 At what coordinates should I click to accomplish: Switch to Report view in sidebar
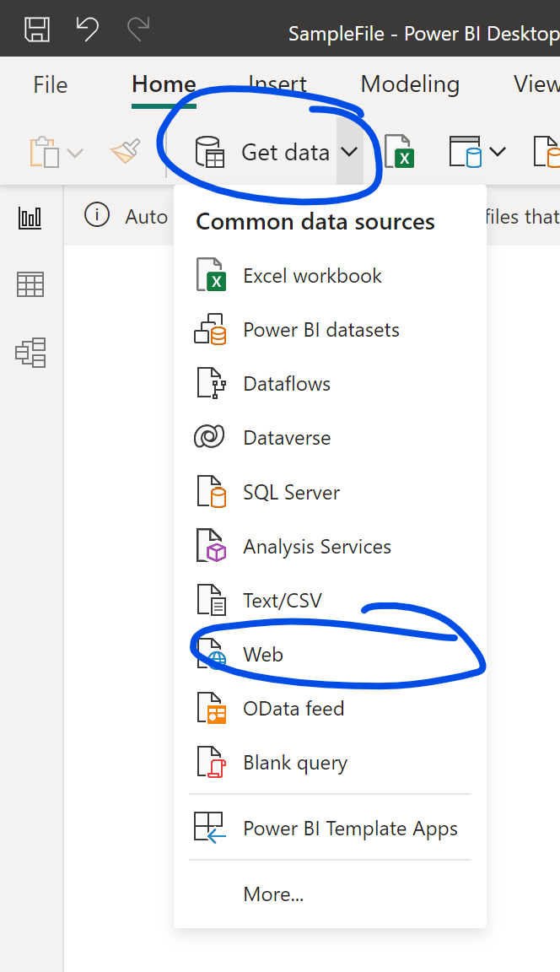point(30,219)
